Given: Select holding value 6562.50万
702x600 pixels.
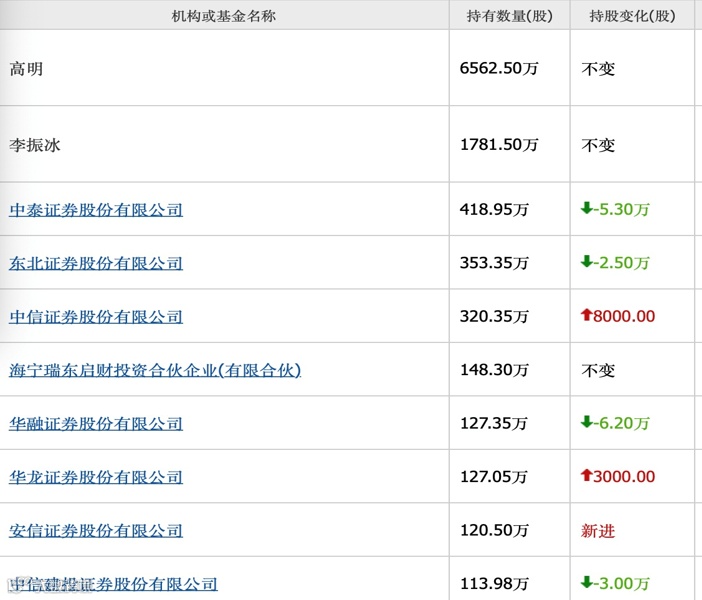Looking at the screenshot, I should pyautogui.click(x=499, y=68).
